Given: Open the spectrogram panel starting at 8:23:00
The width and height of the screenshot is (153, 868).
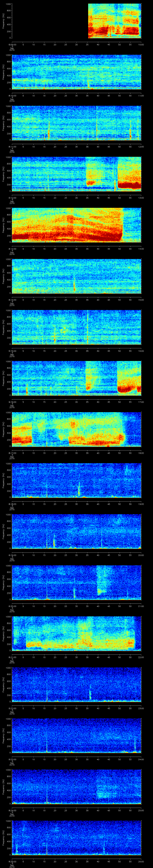Looking at the screenshot, I should 77,736.
